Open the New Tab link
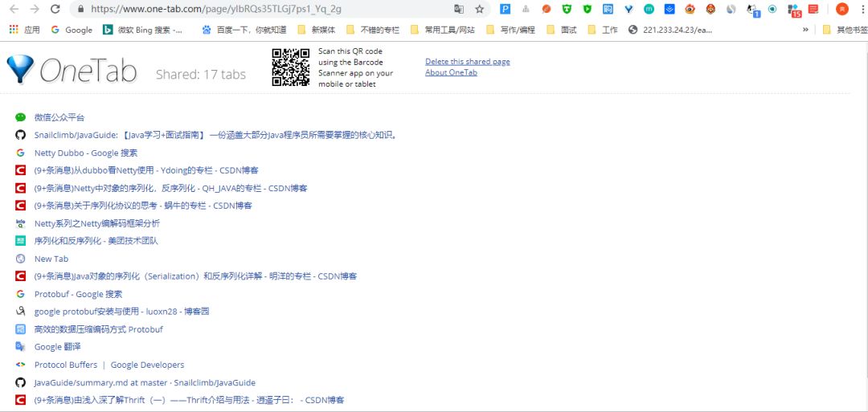868x412 pixels. coord(51,259)
